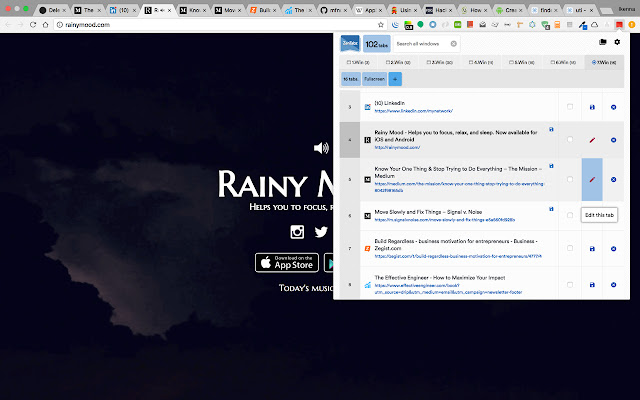Close the LinkedIn tab from the list
This screenshot has width=640, height=400.
pos(613,107)
